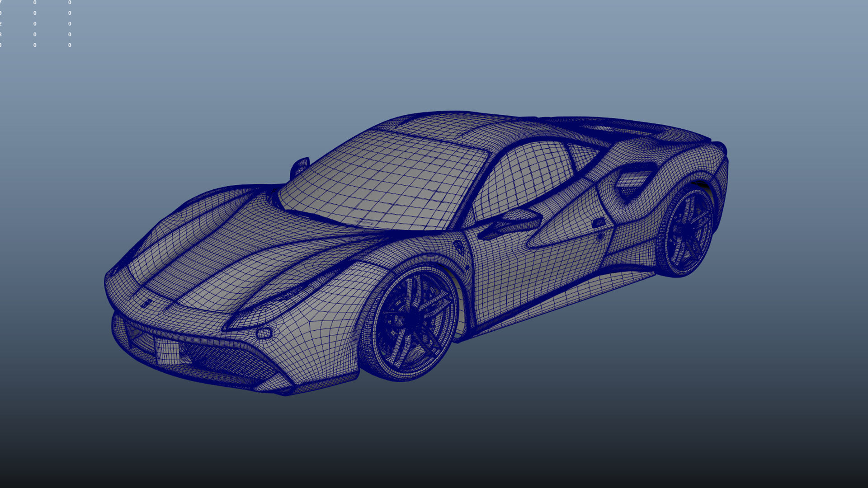
Task: Select the car's front wheel mesh
Action: (409, 322)
